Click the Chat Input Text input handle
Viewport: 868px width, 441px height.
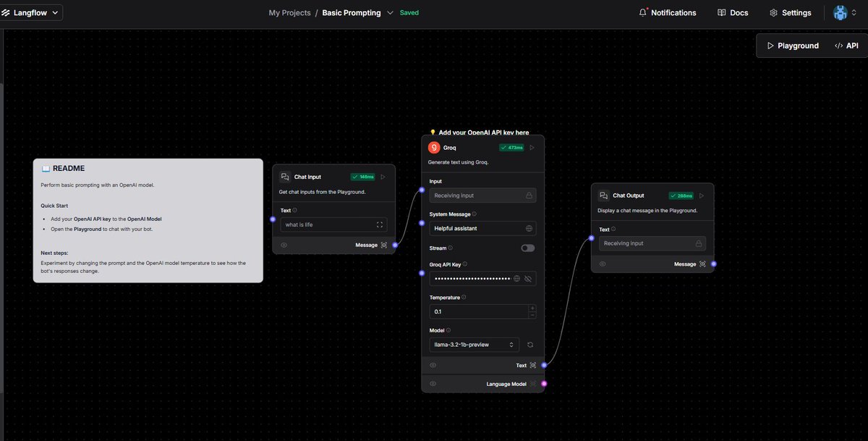coord(273,218)
